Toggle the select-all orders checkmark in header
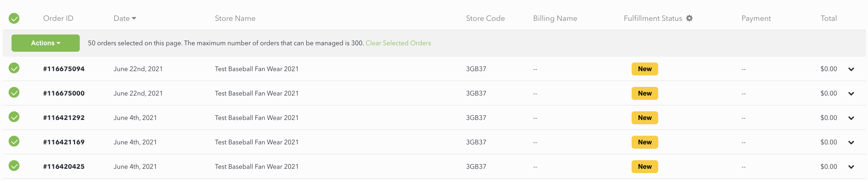The height and width of the screenshot is (181, 868). [14, 18]
